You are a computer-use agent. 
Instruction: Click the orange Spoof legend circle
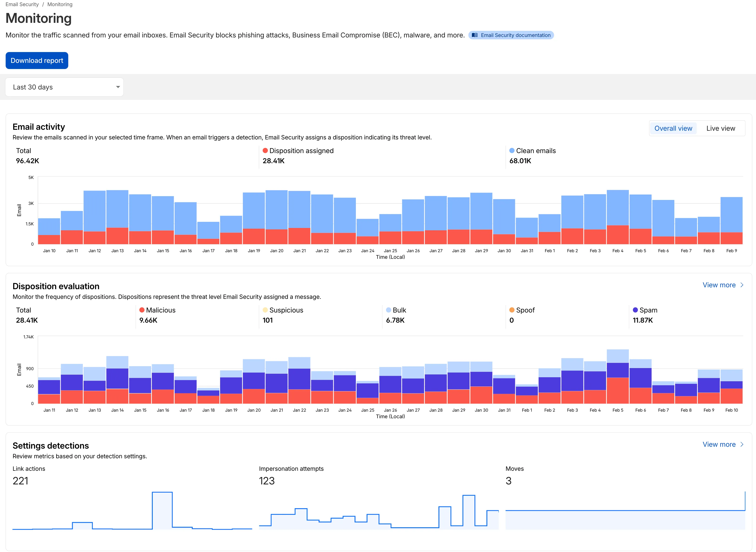(511, 310)
